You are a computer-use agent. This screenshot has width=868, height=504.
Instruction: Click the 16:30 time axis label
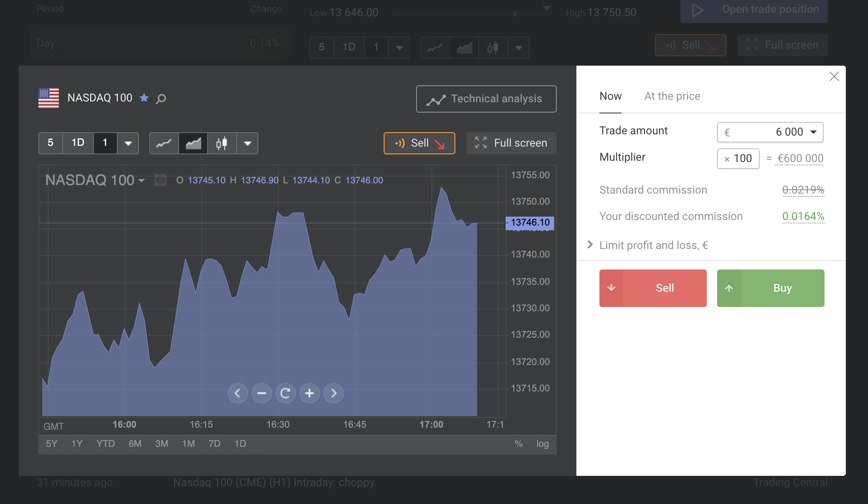[x=278, y=425]
